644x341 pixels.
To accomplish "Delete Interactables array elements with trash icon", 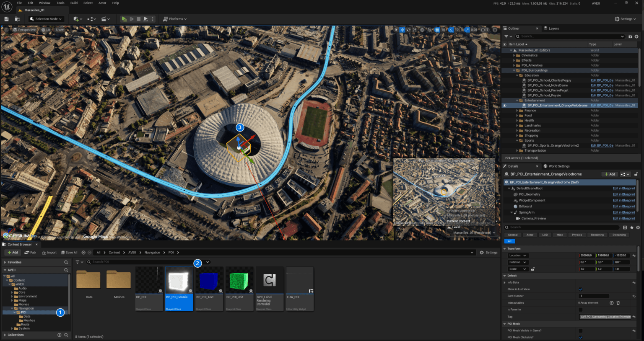I will click(x=618, y=303).
